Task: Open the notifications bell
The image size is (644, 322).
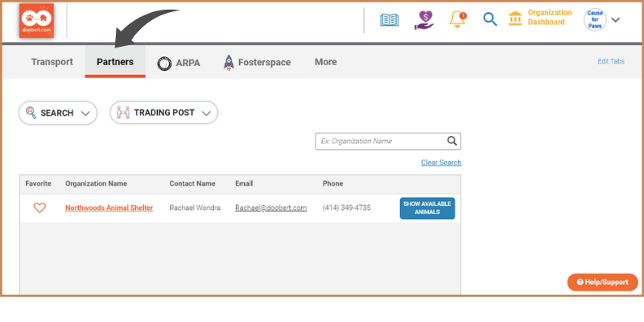Action: [457, 19]
